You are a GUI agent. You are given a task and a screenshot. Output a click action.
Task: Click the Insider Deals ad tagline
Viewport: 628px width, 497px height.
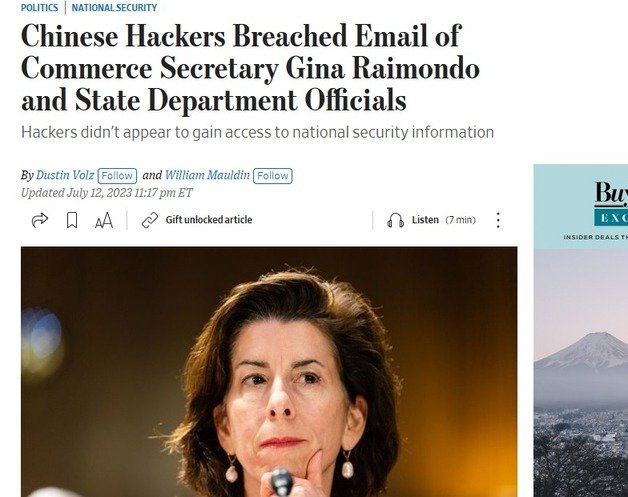coord(596,237)
